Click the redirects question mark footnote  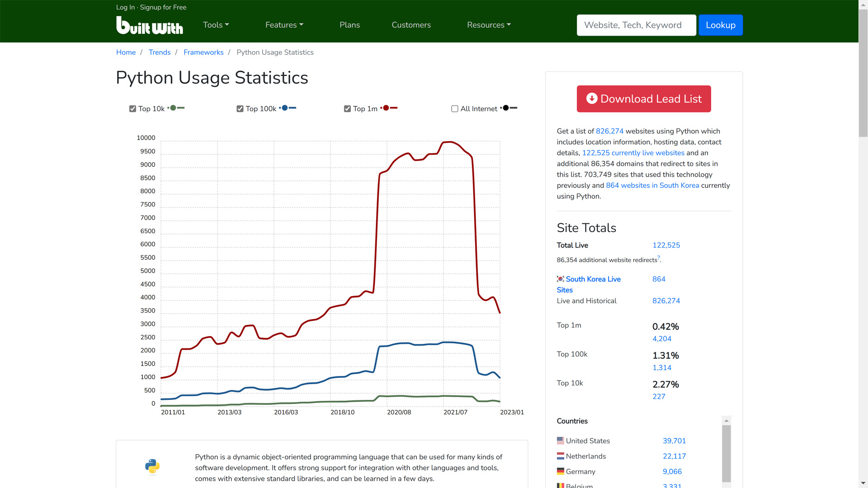(659, 258)
